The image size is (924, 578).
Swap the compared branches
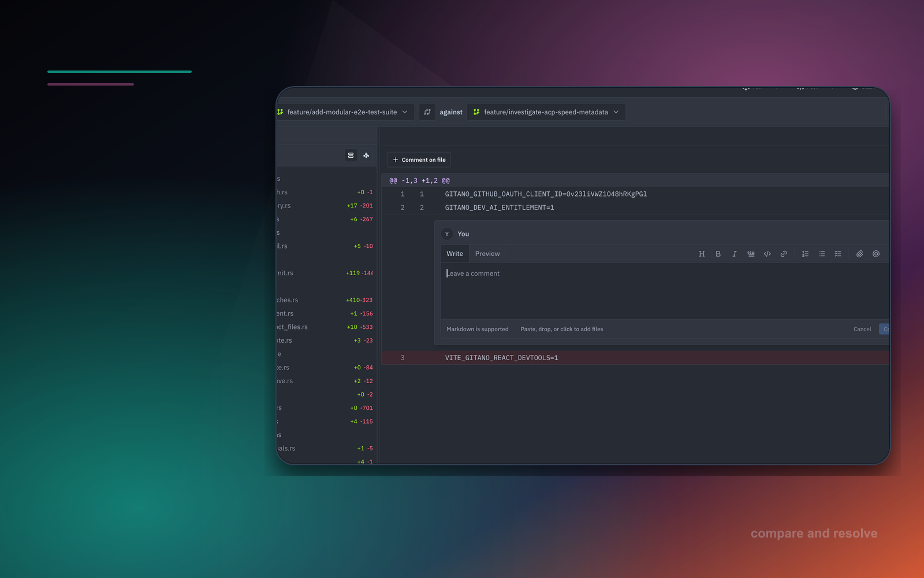tap(427, 112)
